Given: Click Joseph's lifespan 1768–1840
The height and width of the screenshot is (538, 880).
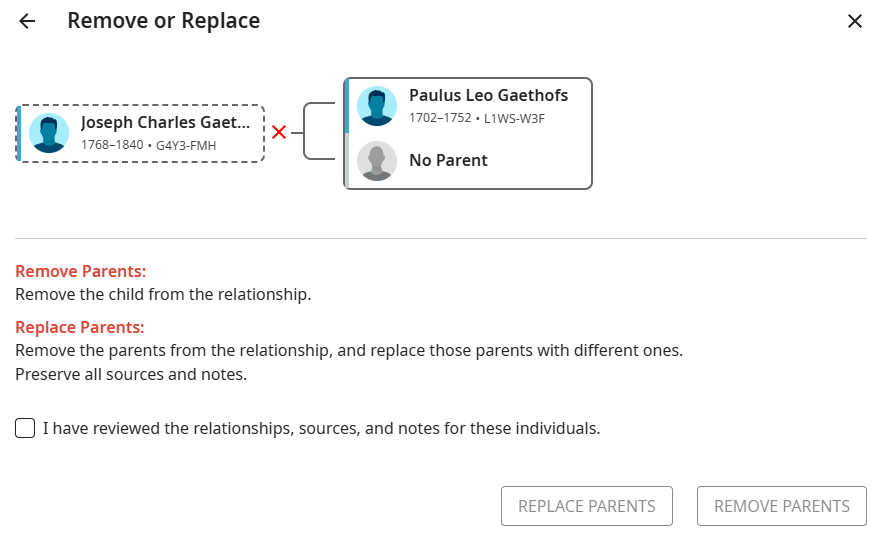Looking at the screenshot, I should tap(112, 146).
